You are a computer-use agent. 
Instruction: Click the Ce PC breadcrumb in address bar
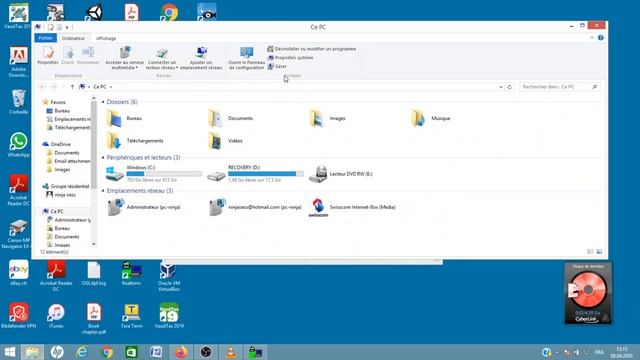[100, 87]
